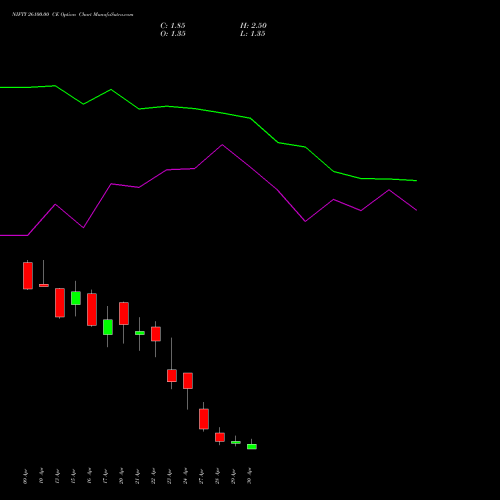The image size is (500, 500).
Task: Click the 16 Apr date label
Action: pos(90,477)
